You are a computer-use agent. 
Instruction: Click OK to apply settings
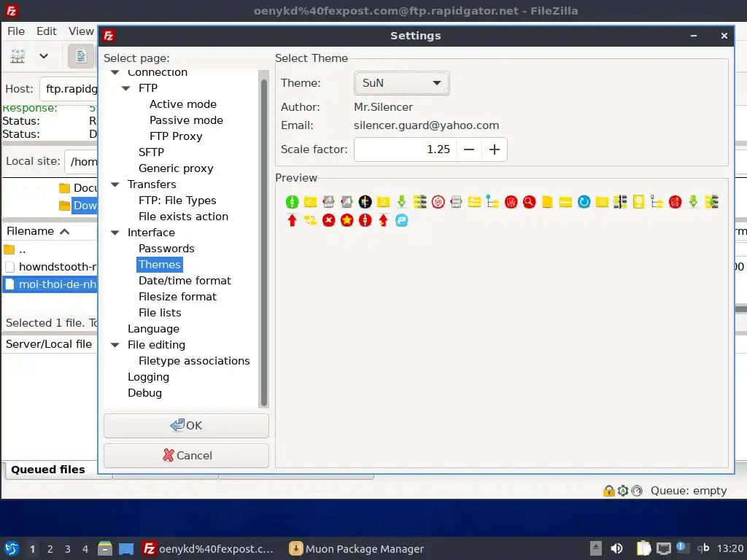(186, 425)
